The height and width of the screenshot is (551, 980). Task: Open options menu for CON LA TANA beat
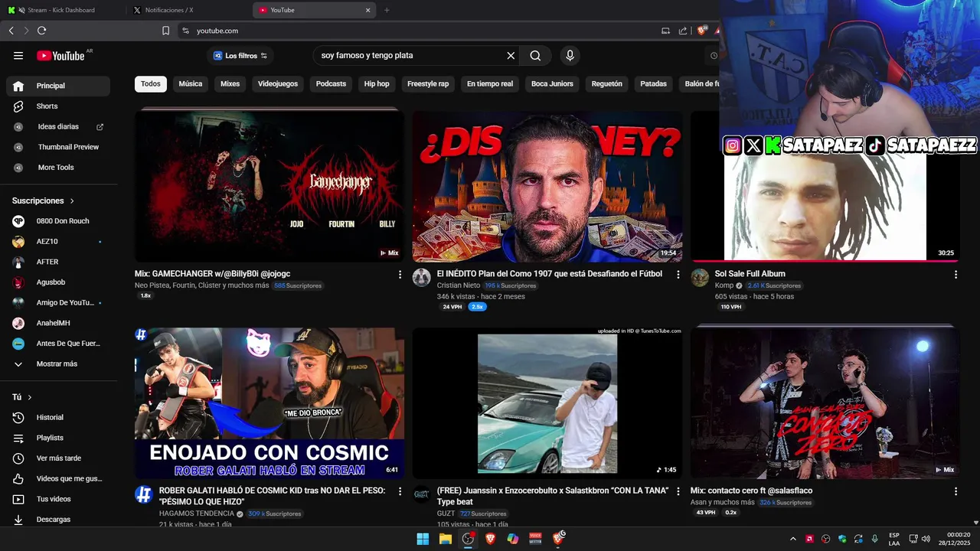pos(678,491)
